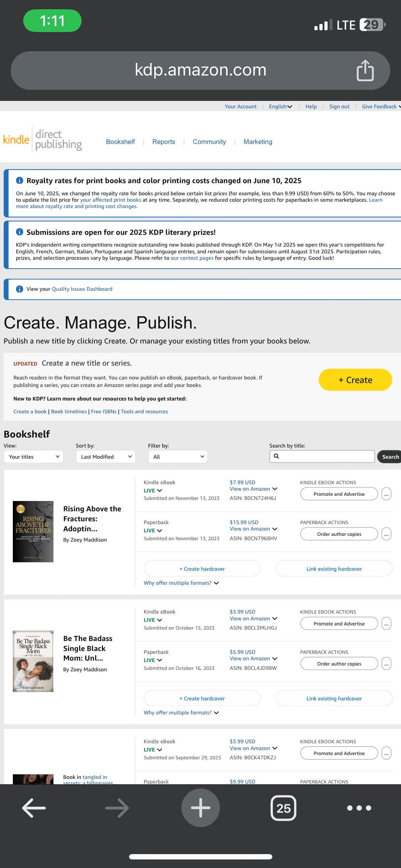This screenshot has height=868, width=401.
Task: Click the 'Book timelines' link
Action: (69, 412)
